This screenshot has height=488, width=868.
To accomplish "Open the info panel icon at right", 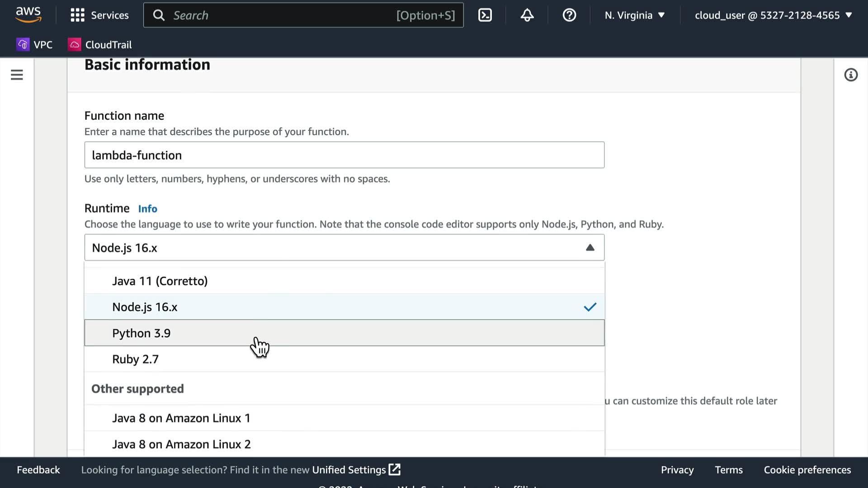I will [x=851, y=75].
